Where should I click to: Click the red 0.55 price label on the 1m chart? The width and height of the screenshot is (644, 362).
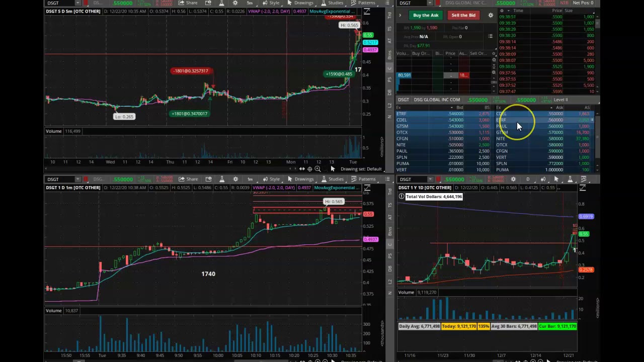pos(369,214)
